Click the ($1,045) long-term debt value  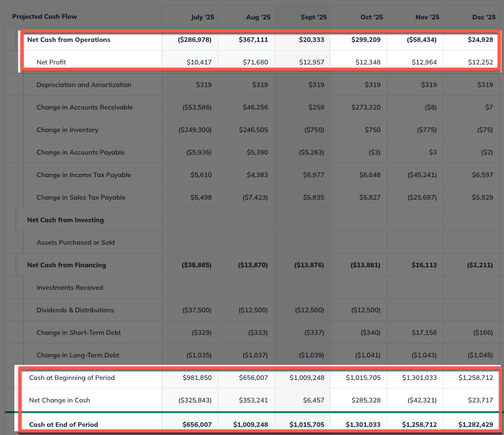coord(480,355)
